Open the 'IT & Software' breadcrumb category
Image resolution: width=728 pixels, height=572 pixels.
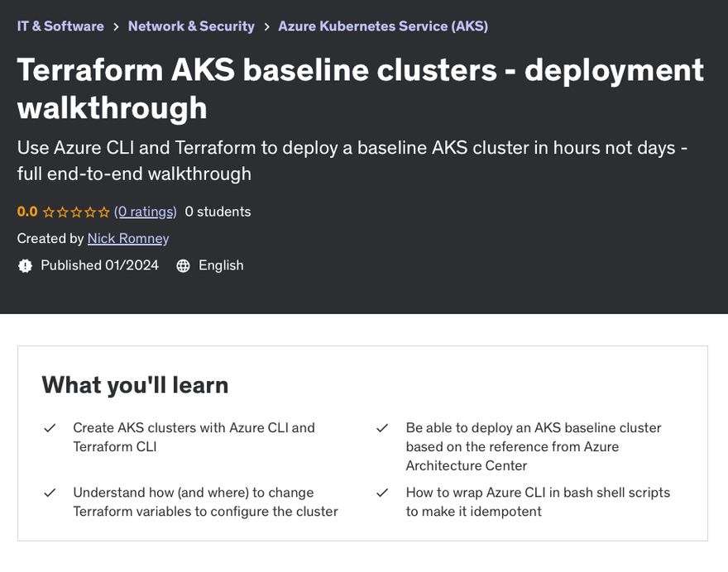click(60, 26)
